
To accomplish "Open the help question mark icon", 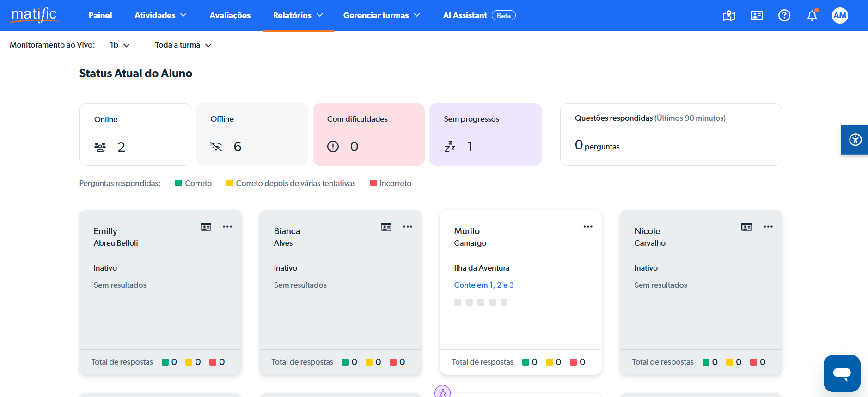I will coord(784,16).
